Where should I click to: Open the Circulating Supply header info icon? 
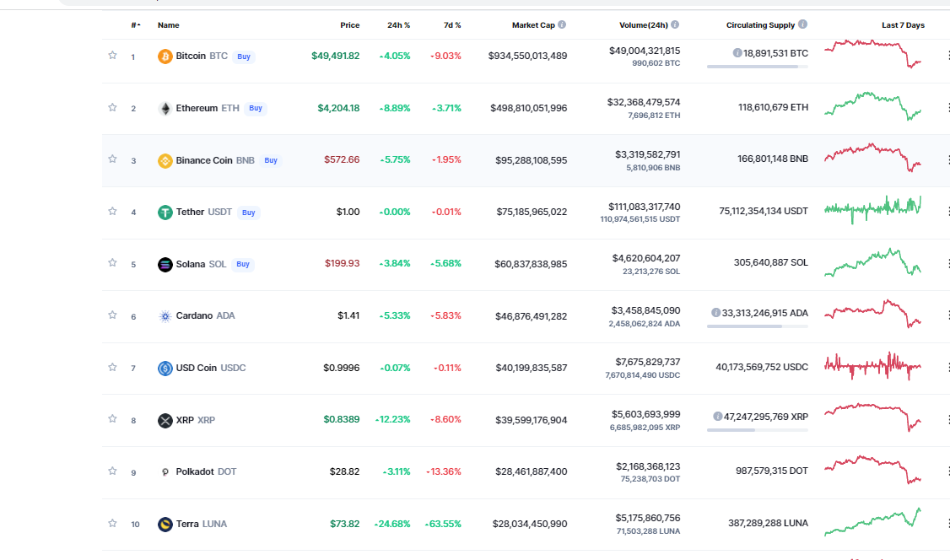coord(802,24)
